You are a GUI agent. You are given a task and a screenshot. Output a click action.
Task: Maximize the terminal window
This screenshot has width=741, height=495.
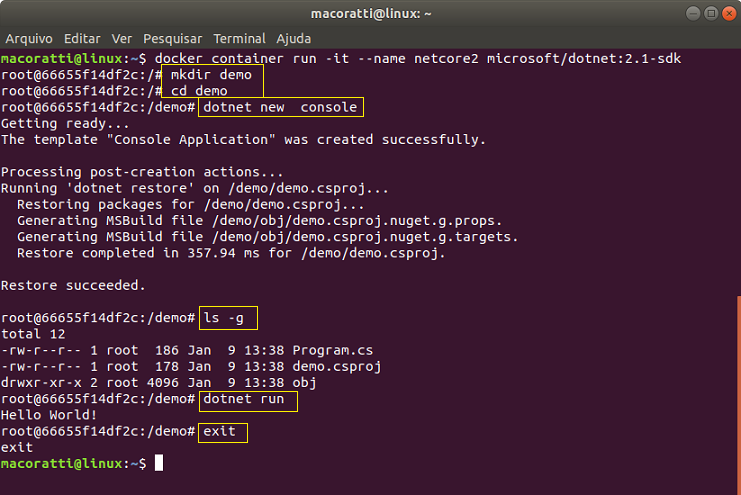point(711,13)
